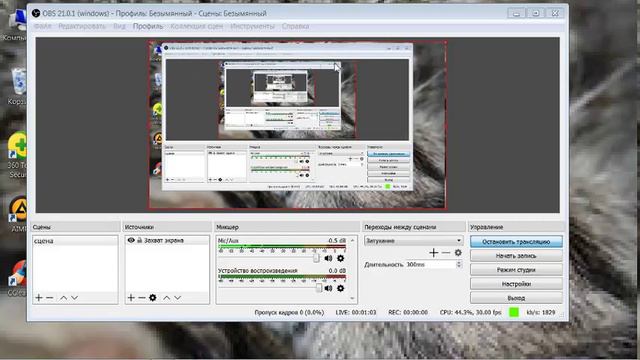The width and height of the screenshot is (640, 360).
Task: Add a transition with plus icon
Action: [x=433, y=253]
